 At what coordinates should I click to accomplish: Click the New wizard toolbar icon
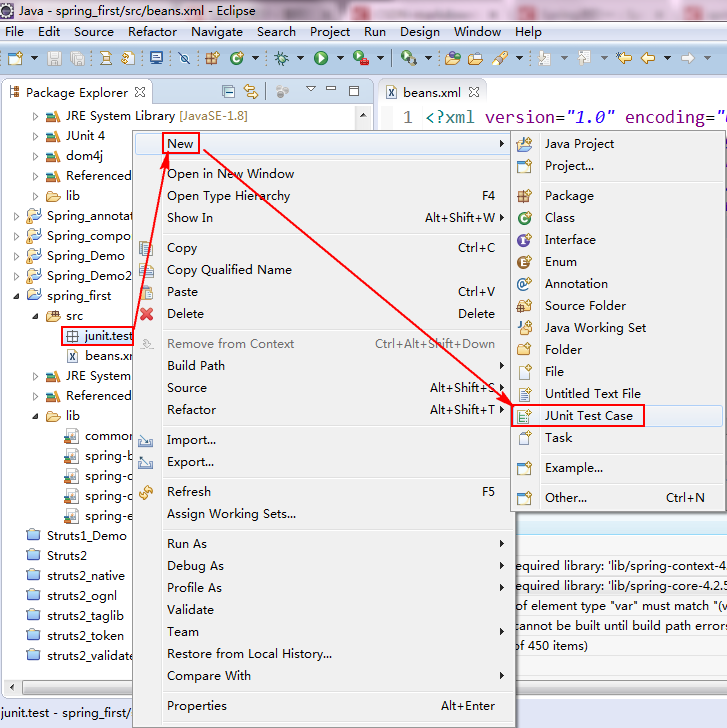[x=15, y=58]
